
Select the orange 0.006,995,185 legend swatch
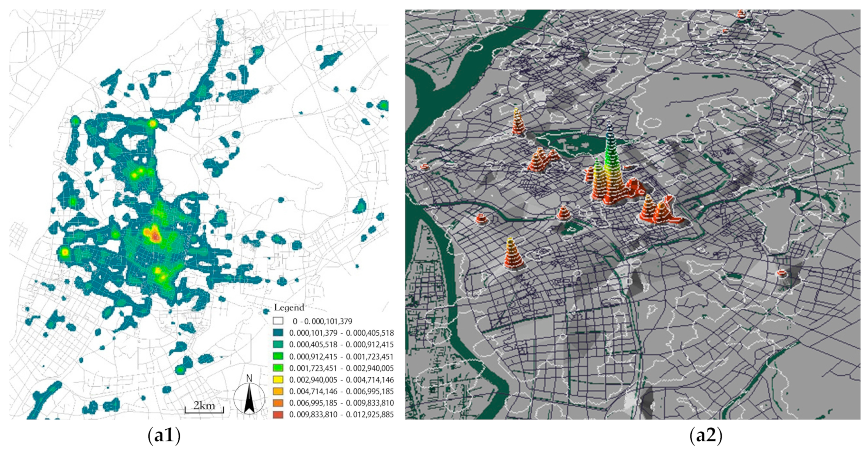[x=278, y=403]
